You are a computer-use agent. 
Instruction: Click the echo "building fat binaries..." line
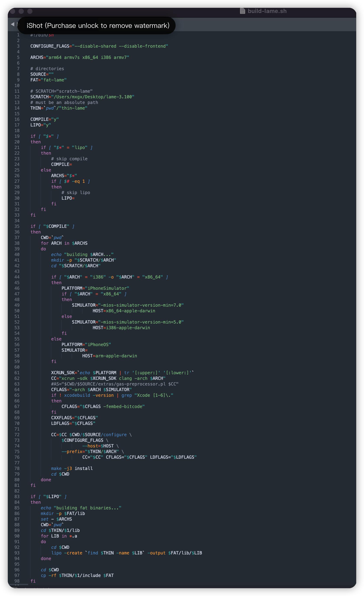[81, 508]
